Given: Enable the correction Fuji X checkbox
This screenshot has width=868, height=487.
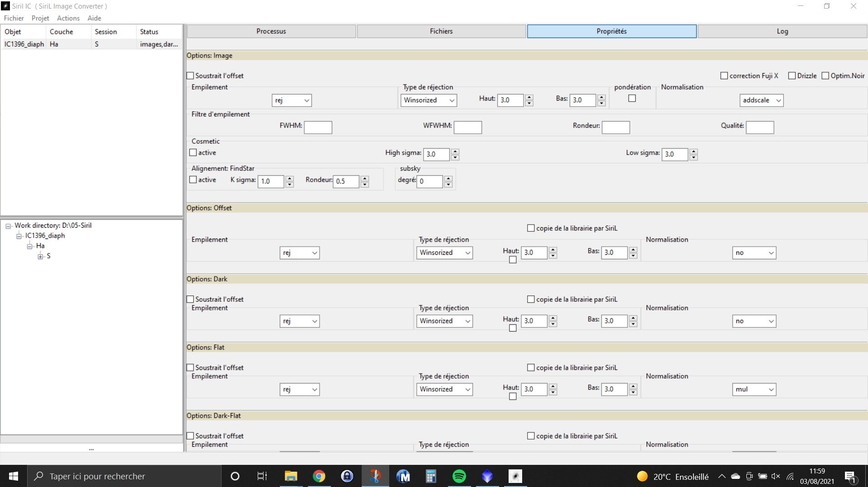Looking at the screenshot, I should (724, 76).
